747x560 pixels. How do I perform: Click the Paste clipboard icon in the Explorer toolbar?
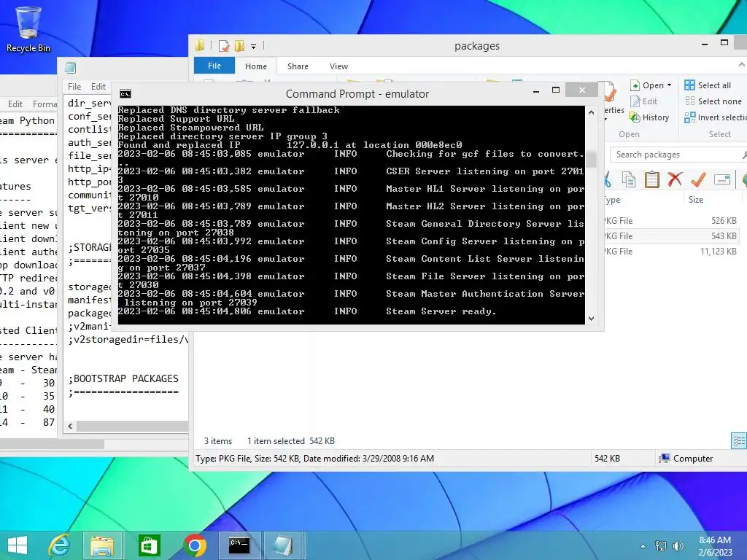point(651,179)
